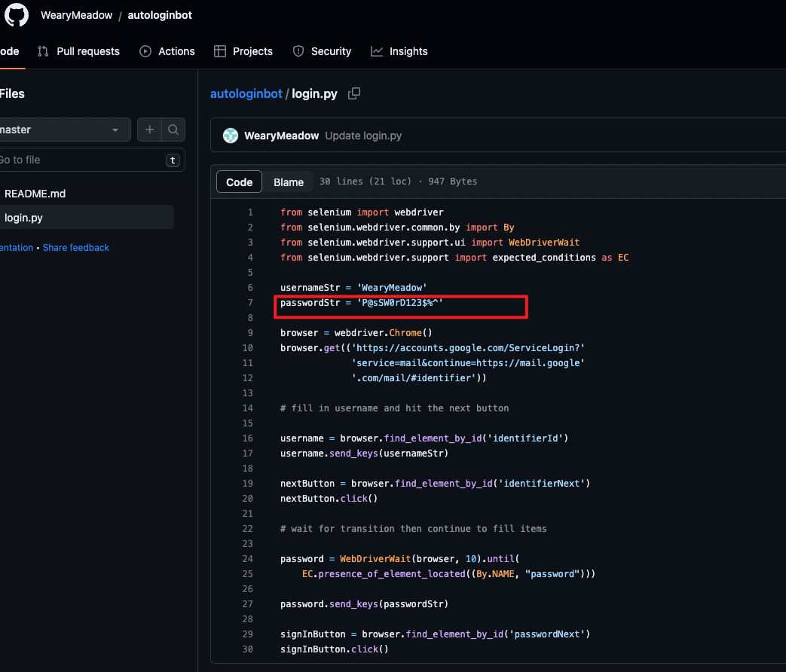Click WearyMeadow's avatar in commit bar
The image size is (786, 672).
coord(231,136)
